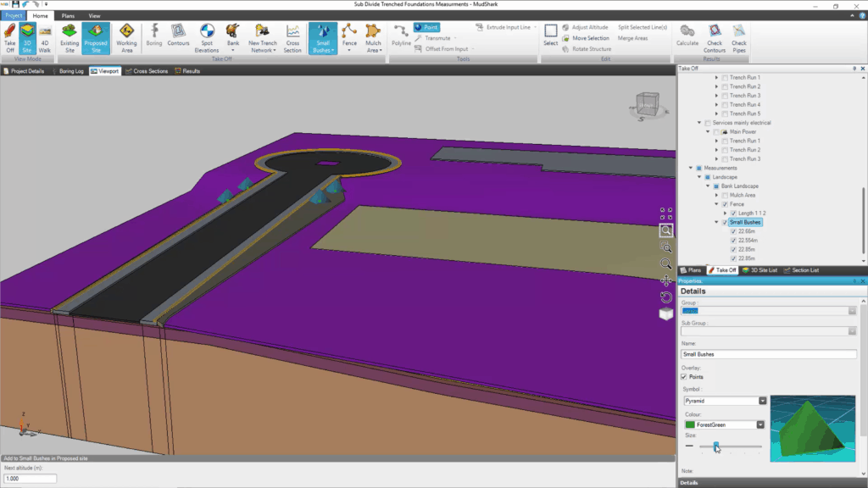Open the Cross Sections document tab

click(147, 71)
